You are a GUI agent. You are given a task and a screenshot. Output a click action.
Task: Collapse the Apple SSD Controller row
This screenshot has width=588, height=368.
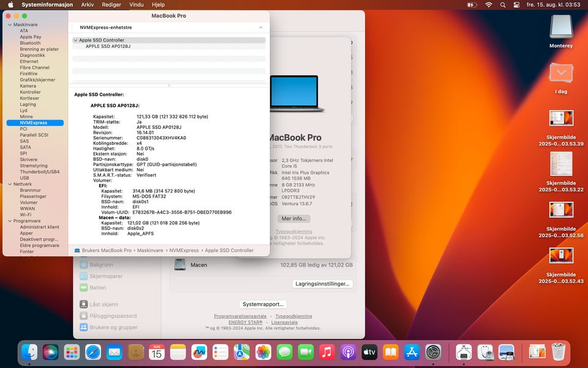pyautogui.click(x=75, y=40)
